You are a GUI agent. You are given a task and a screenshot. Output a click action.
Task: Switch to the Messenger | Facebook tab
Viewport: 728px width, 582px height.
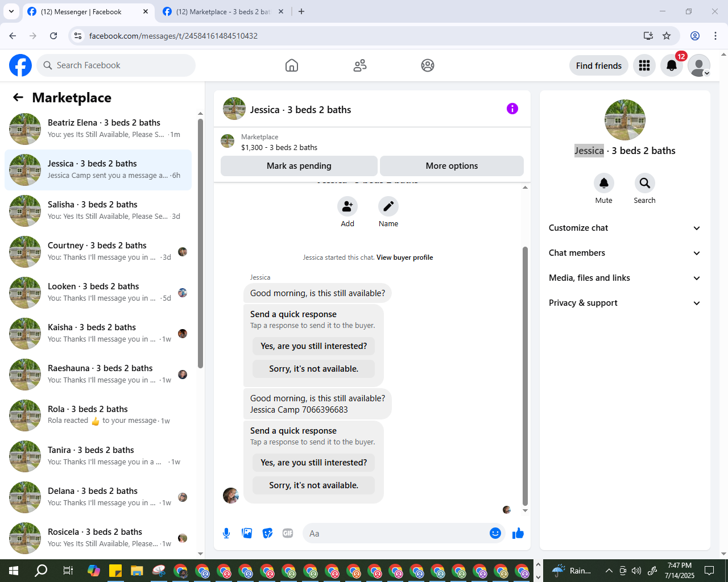[x=89, y=11]
